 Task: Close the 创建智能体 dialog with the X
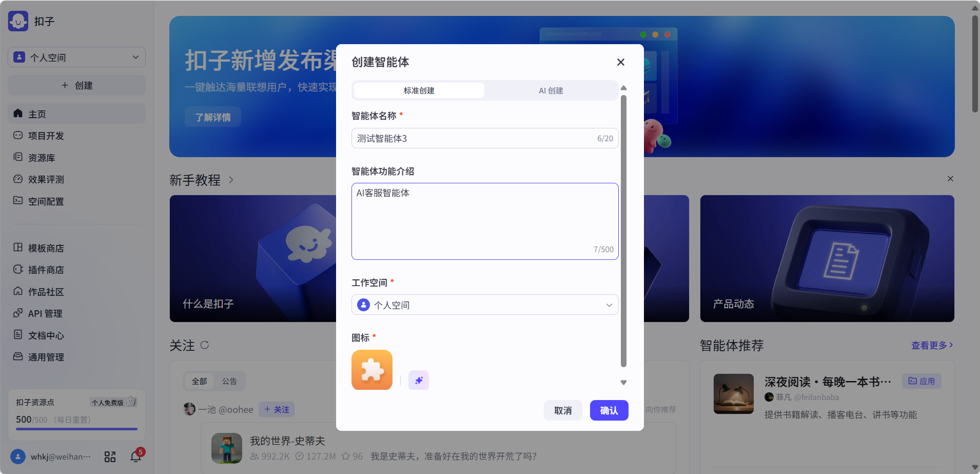pos(620,62)
